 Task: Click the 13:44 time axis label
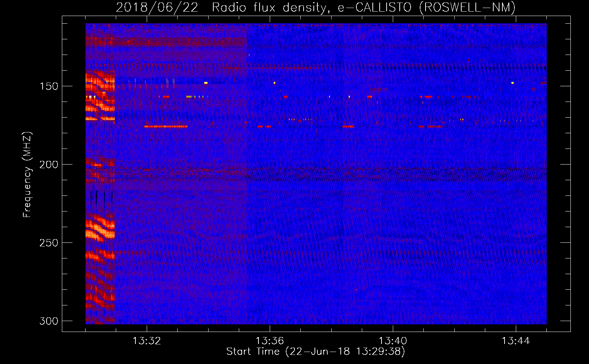point(516,341)
